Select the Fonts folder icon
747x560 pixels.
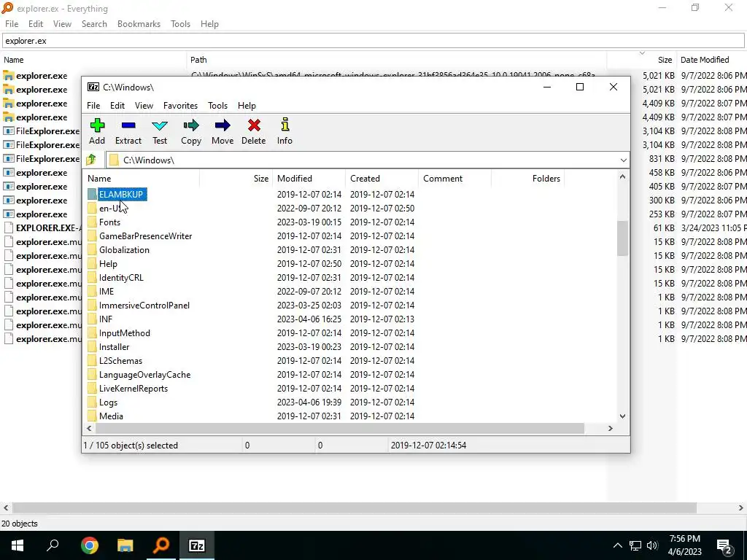coord(92,222)
